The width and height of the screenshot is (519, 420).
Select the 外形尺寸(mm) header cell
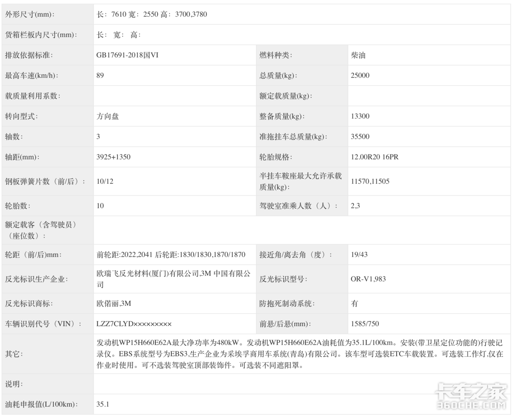(x=32, y=14)
